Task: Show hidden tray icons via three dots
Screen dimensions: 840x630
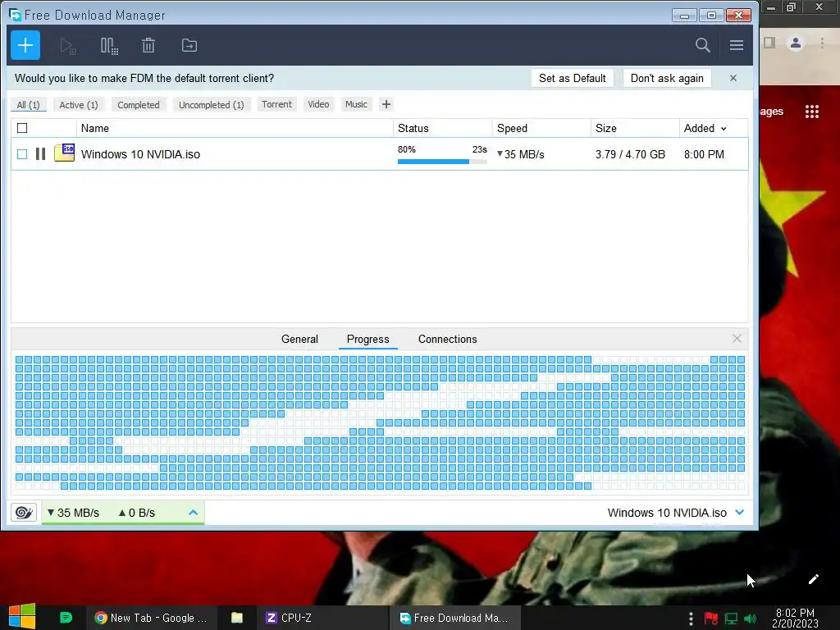Action: pyautogui.click(x=691, y=619)
